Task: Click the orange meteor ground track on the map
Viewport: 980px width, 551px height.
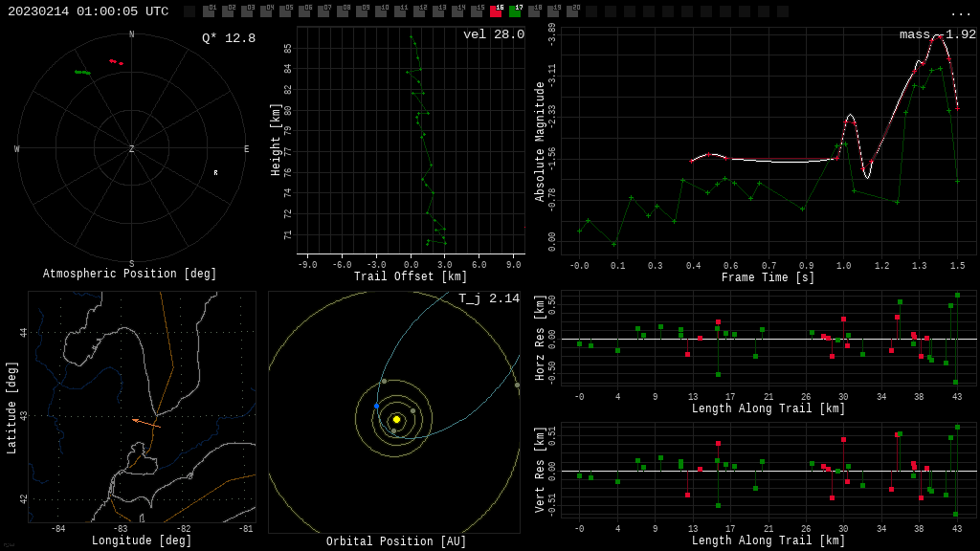Action: point(146,422)
